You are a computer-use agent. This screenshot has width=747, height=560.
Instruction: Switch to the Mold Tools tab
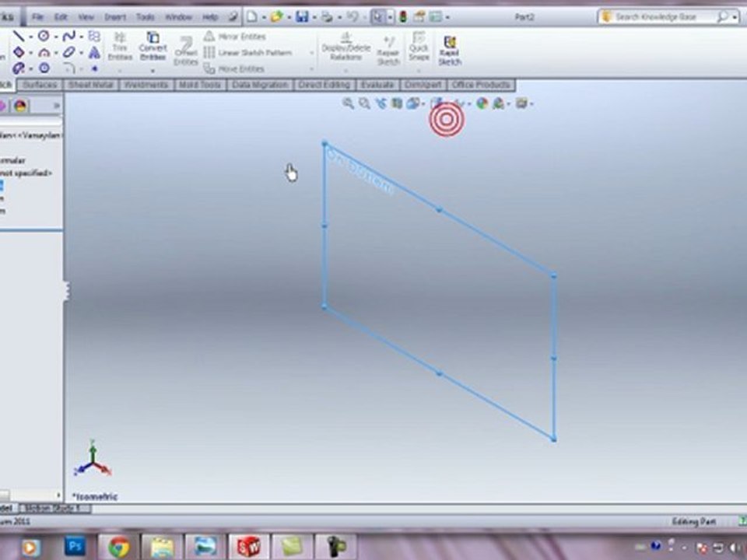click(x=200, y=86)
